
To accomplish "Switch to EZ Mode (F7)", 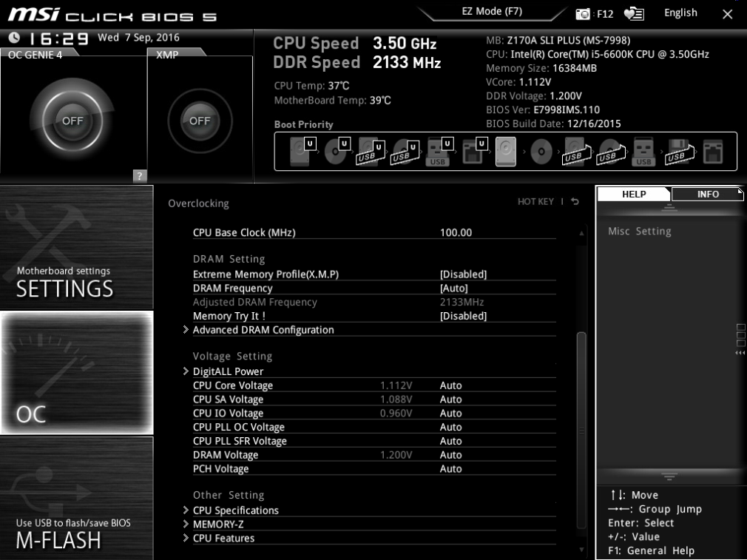I will tap(492, 11).
